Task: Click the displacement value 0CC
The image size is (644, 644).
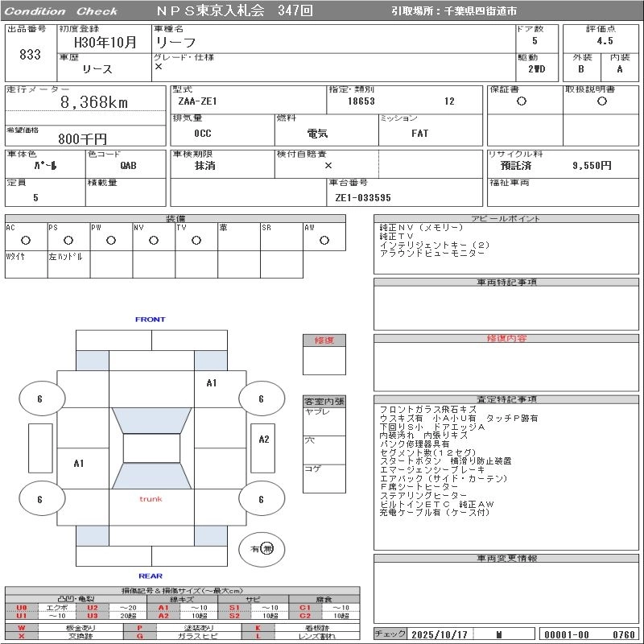Action: [203, 134]
